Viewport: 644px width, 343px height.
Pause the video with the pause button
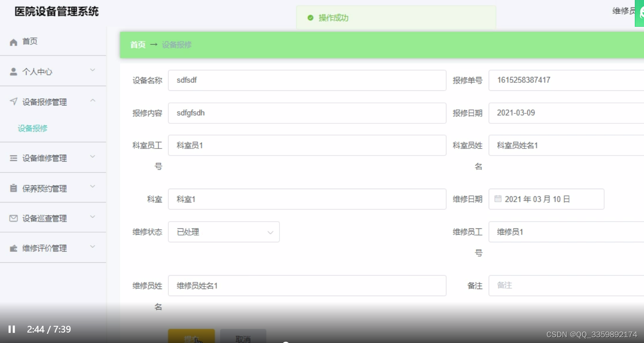(12, 329)
